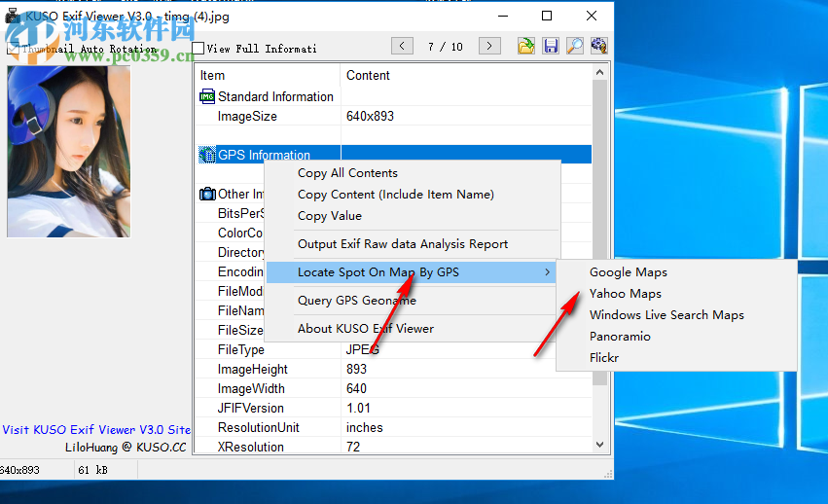Click the 61 kB status bar entry
The image size is (828, 504).
[x=92, y=470]
